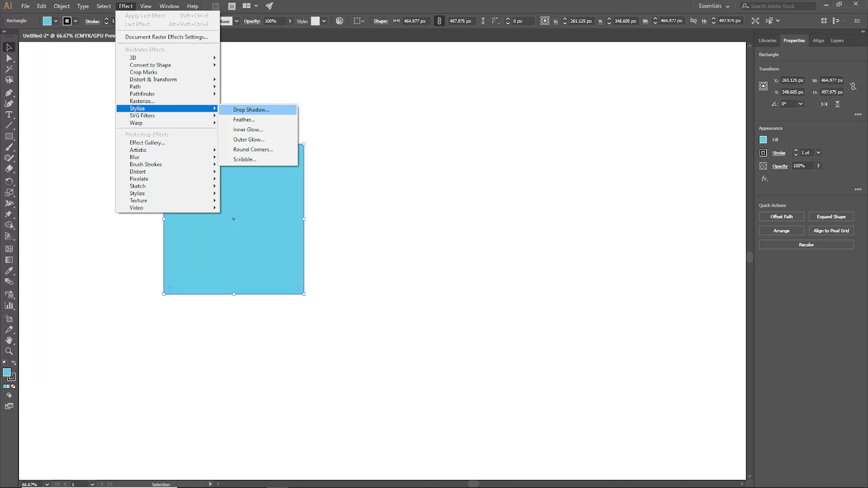Click flip vertical icon in Transform
The width and height of the screenshot is (868, 488).
click(x=838, y=104)
